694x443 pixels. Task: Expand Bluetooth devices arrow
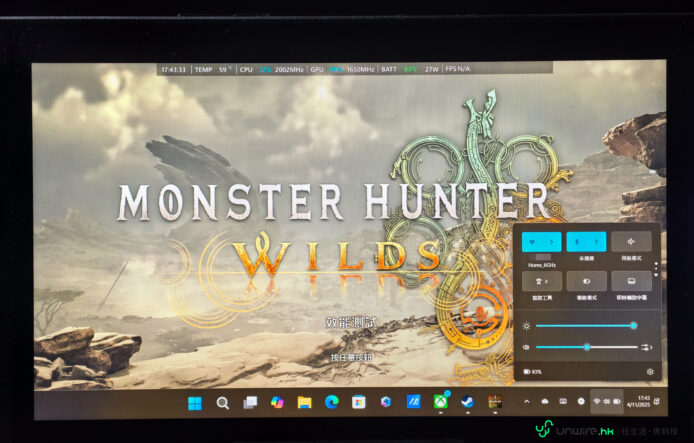click(597, 242)
